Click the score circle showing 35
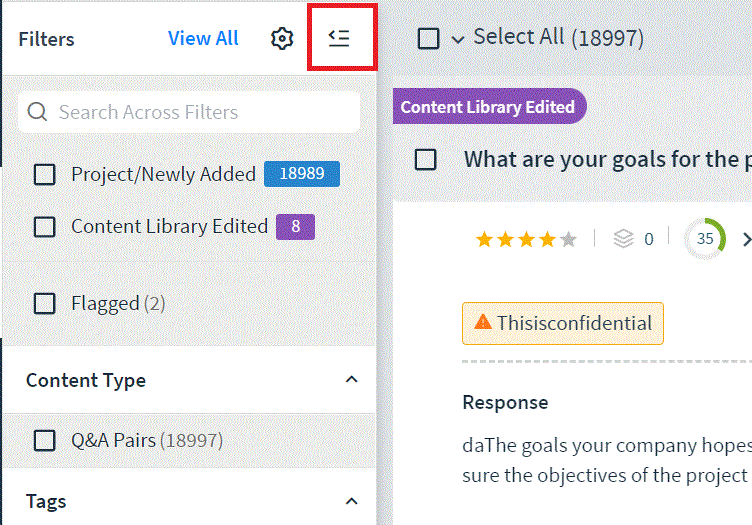Viewport: 752px width, 525px height. pos(705,239)
